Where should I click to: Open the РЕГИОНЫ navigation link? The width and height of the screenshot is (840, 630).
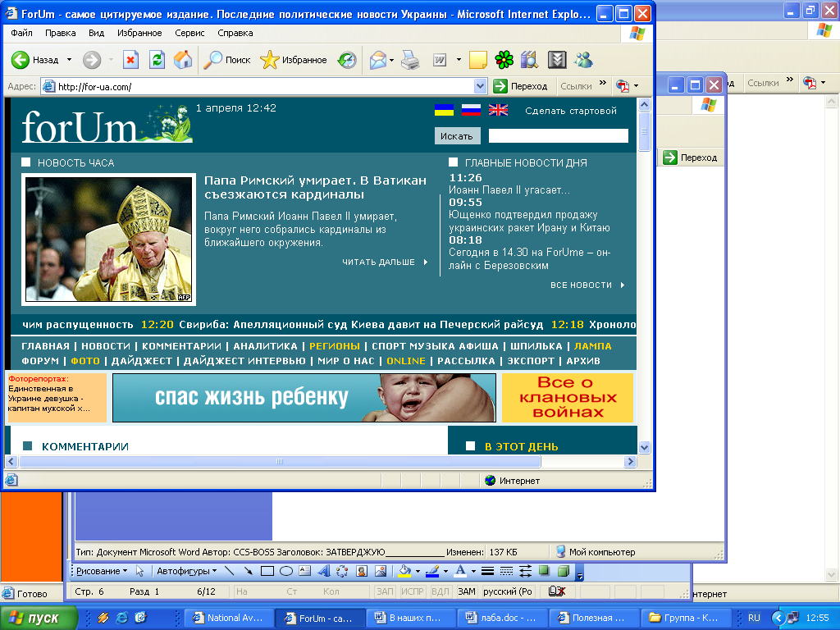coord(335,346)
